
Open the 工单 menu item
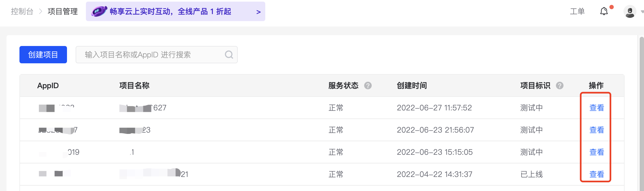[577, 11]
